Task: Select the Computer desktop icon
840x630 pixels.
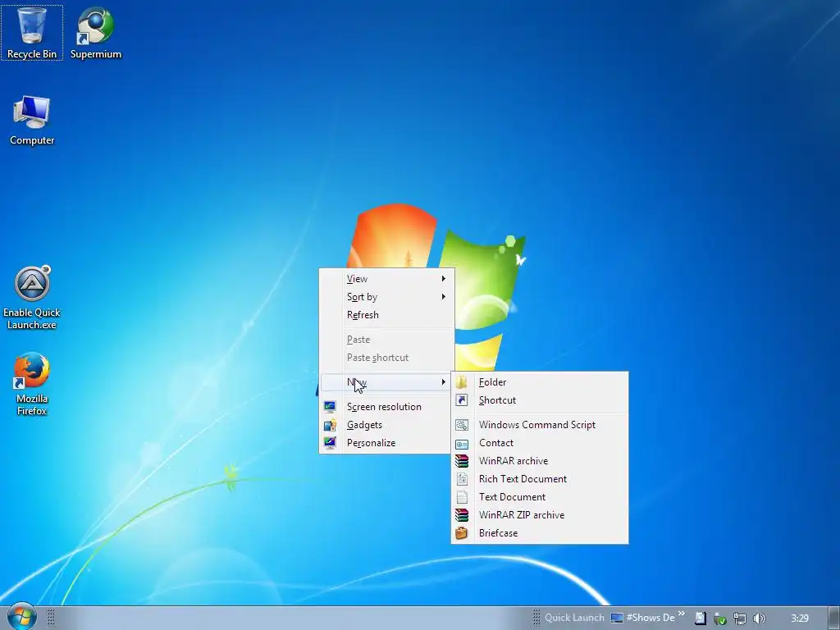Action: tap(32, 120)
